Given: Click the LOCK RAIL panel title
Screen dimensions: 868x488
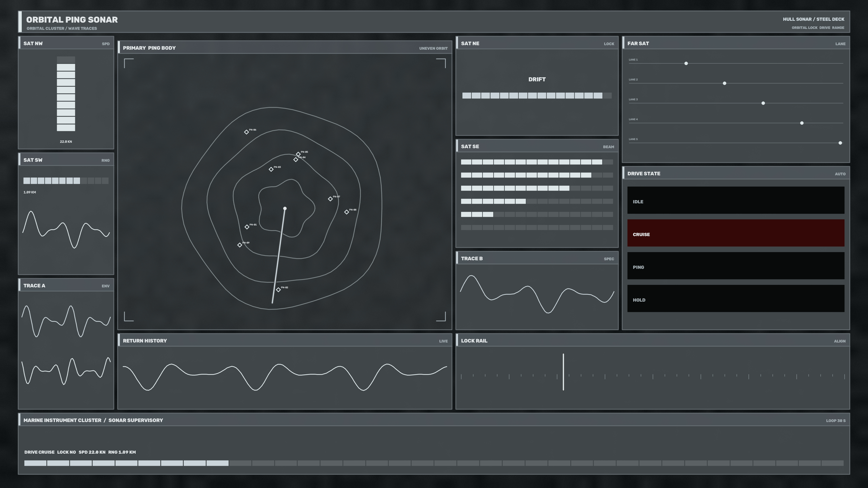Looking at the screenshot, I should (474, 341).
